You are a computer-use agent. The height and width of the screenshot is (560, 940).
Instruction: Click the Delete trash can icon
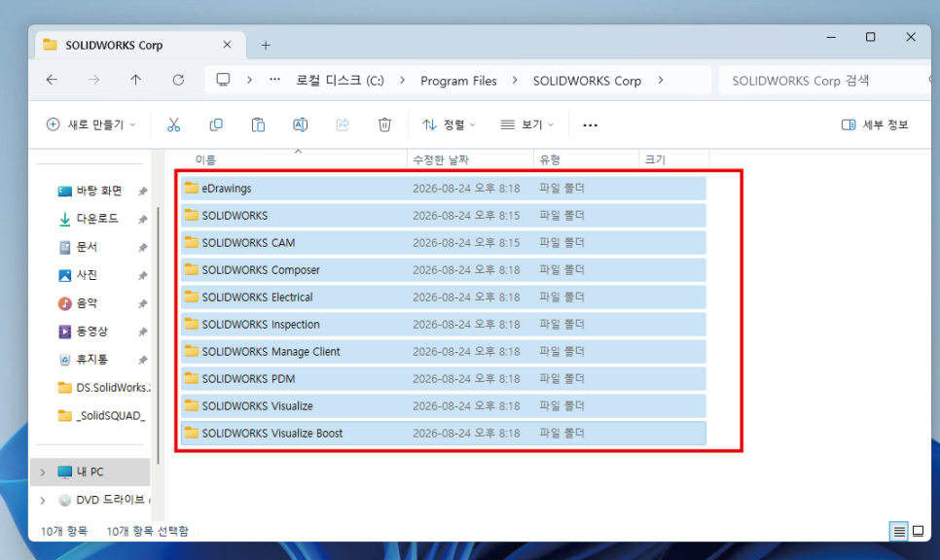385,124
